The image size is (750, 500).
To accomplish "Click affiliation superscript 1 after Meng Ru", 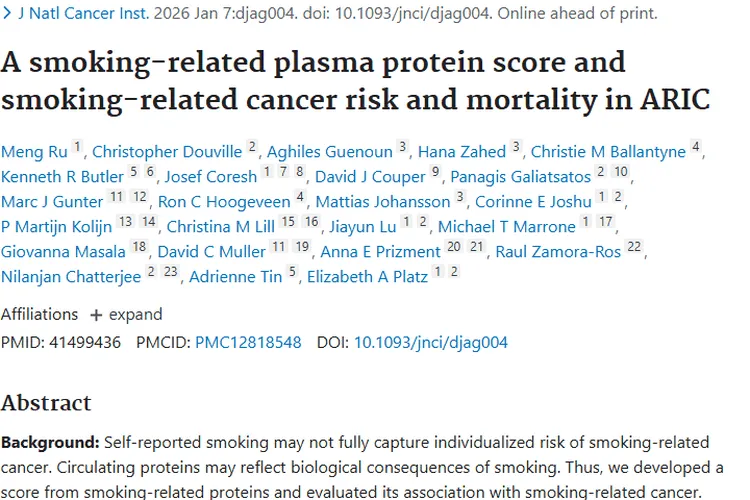I will 77,148.
